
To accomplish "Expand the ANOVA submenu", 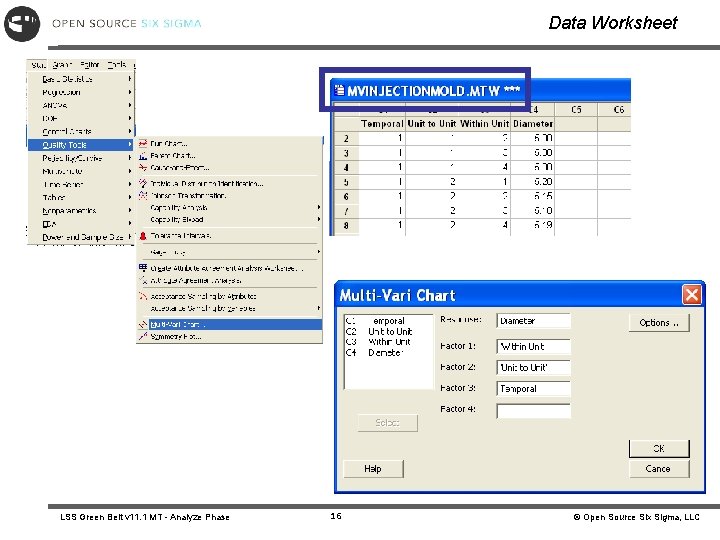I will pyautogui.click(x=80, y=106).
